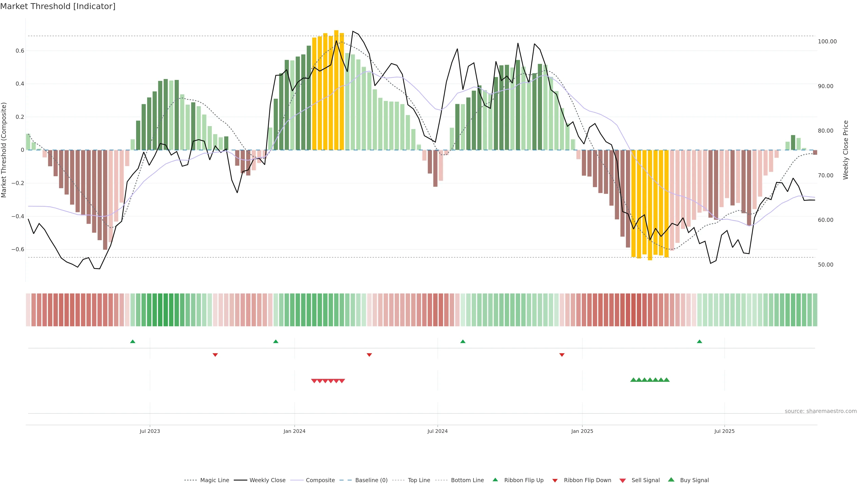
Task: Click the last green ribbon flip up marker
Action: tap(700, 342)
